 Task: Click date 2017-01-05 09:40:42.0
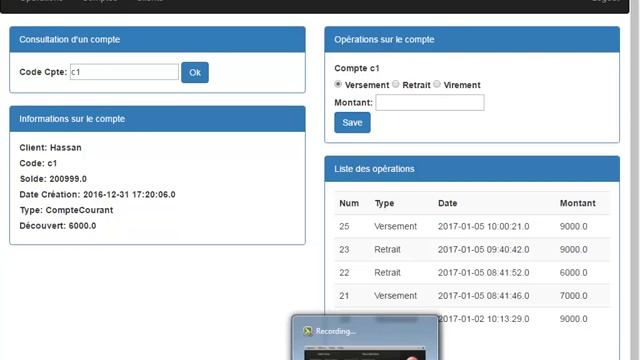pos(484,249)
